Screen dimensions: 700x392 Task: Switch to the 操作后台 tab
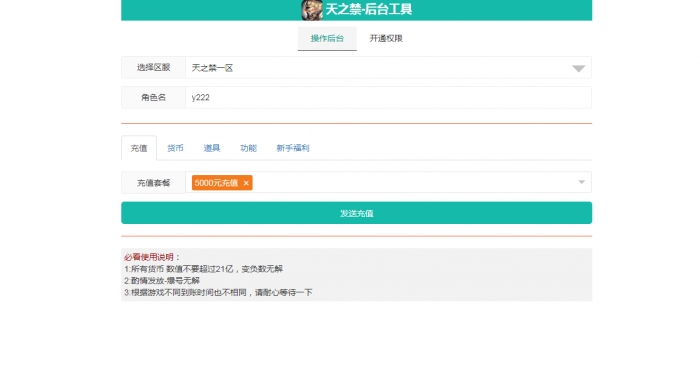click(x=327, y=38)
